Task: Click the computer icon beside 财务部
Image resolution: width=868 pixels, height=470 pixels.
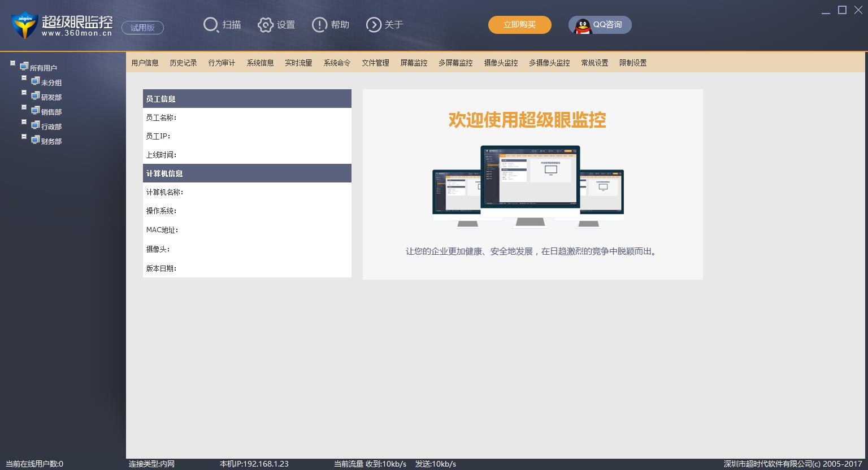Action: tap(35, 139)
